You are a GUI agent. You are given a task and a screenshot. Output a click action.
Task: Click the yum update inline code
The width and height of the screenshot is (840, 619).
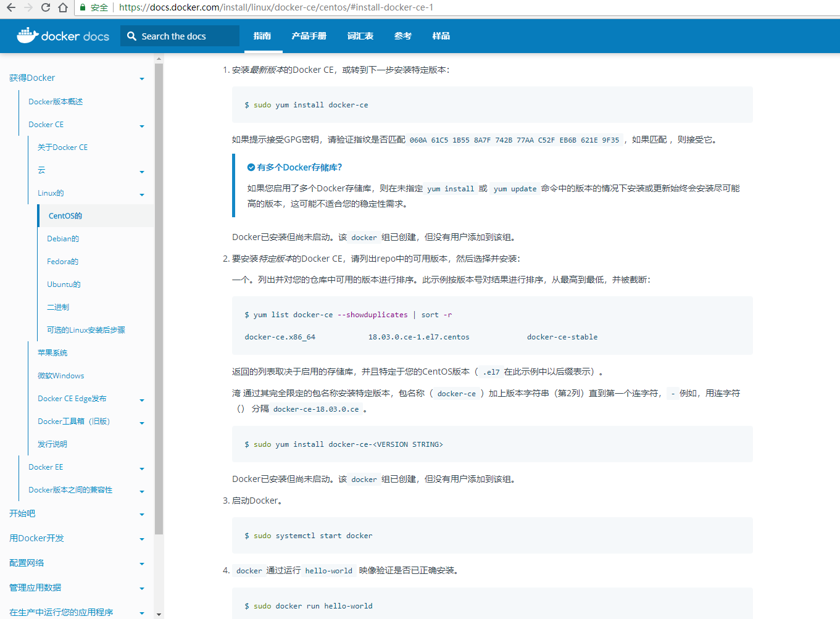[515, 189]
